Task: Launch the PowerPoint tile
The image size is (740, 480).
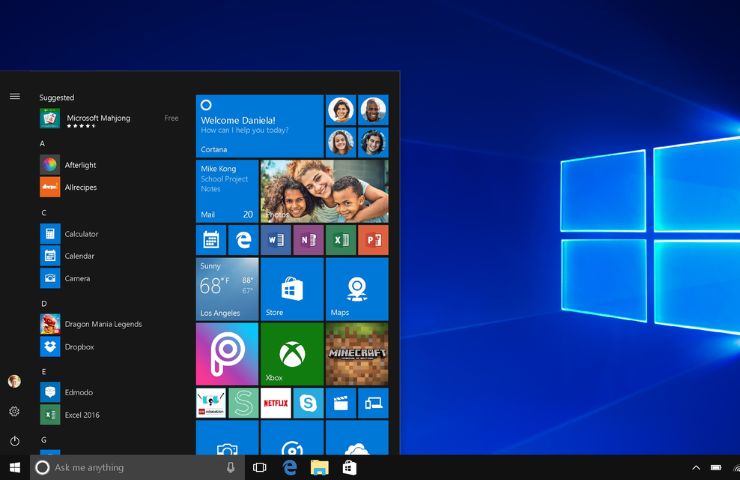Action: coord(373,240)
